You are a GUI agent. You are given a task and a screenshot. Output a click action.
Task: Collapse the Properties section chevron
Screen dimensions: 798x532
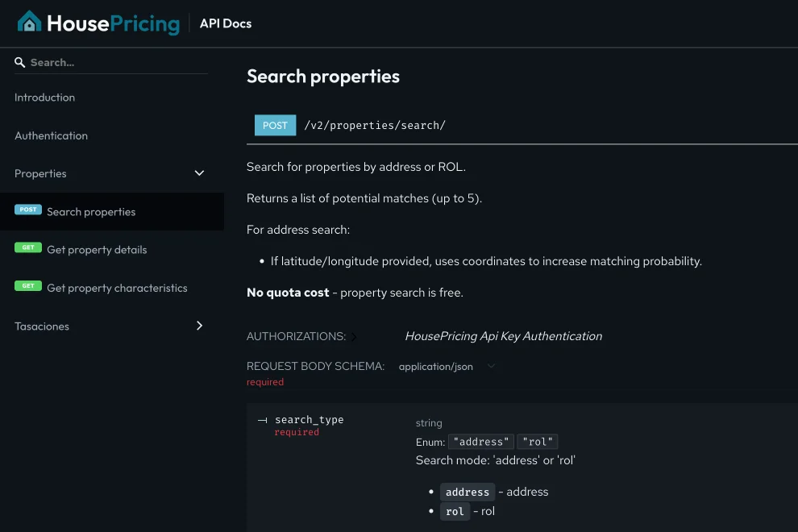coord(199,173)
